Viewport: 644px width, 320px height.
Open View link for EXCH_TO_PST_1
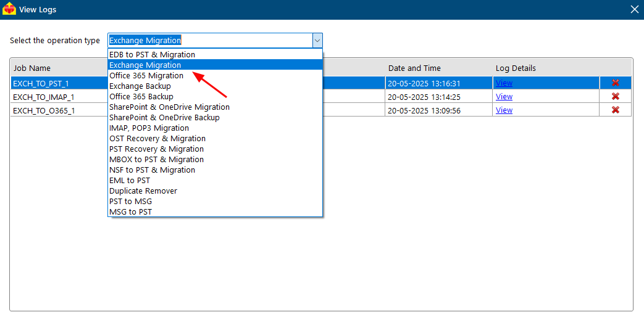504,83
